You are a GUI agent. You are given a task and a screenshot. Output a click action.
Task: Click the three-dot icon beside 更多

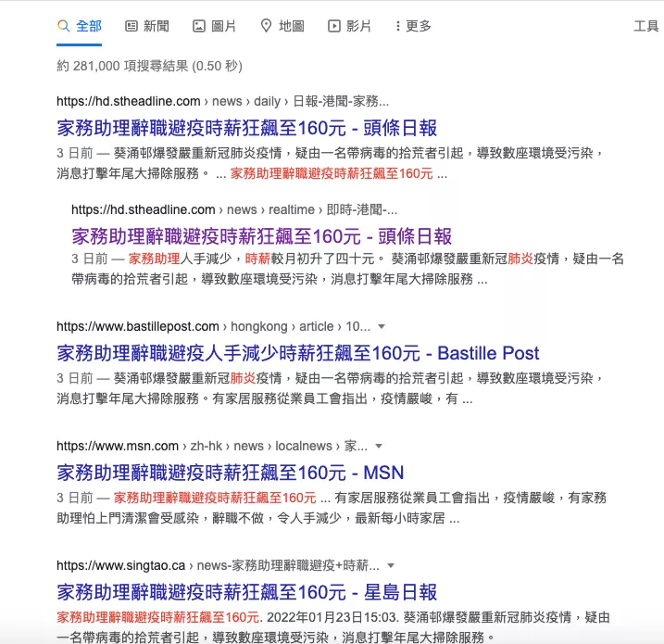pos(397,26)
